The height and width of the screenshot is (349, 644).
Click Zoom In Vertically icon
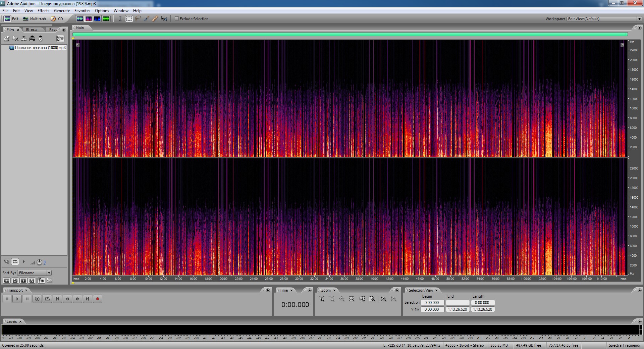tap(383, 299)
